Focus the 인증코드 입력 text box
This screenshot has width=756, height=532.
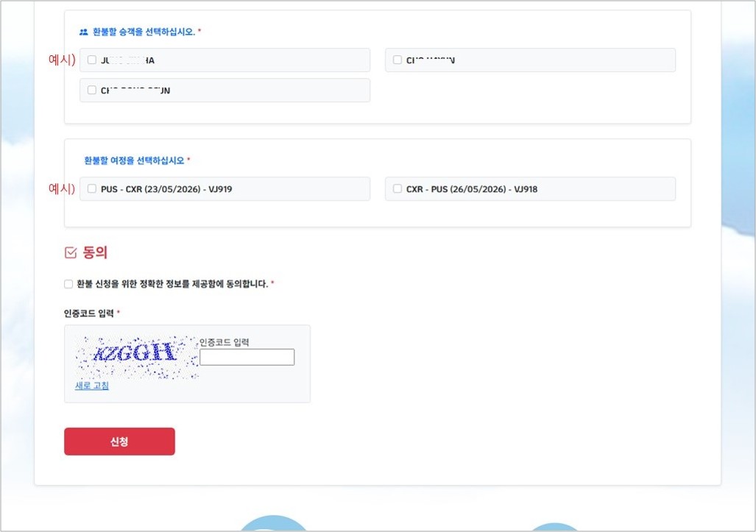tap(247, 357)
